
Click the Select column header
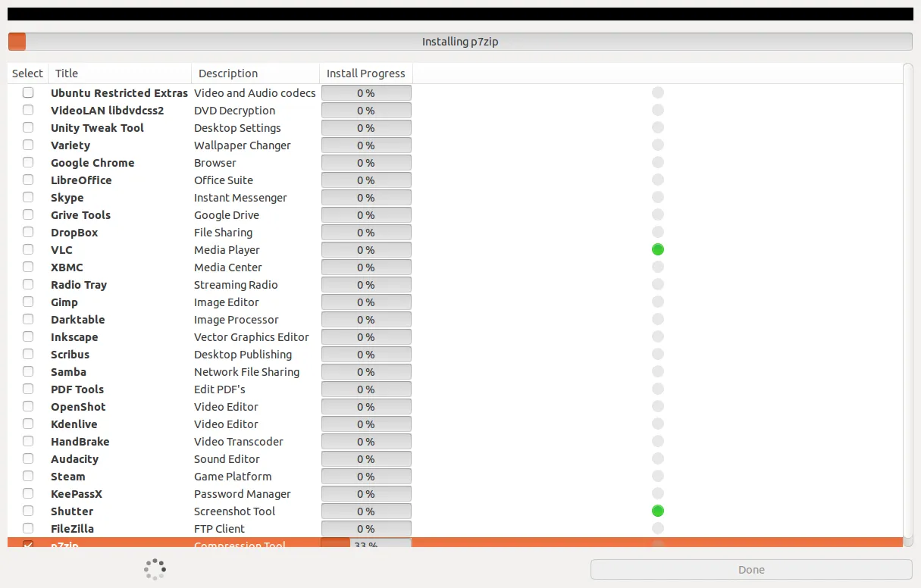coord(28,73)
